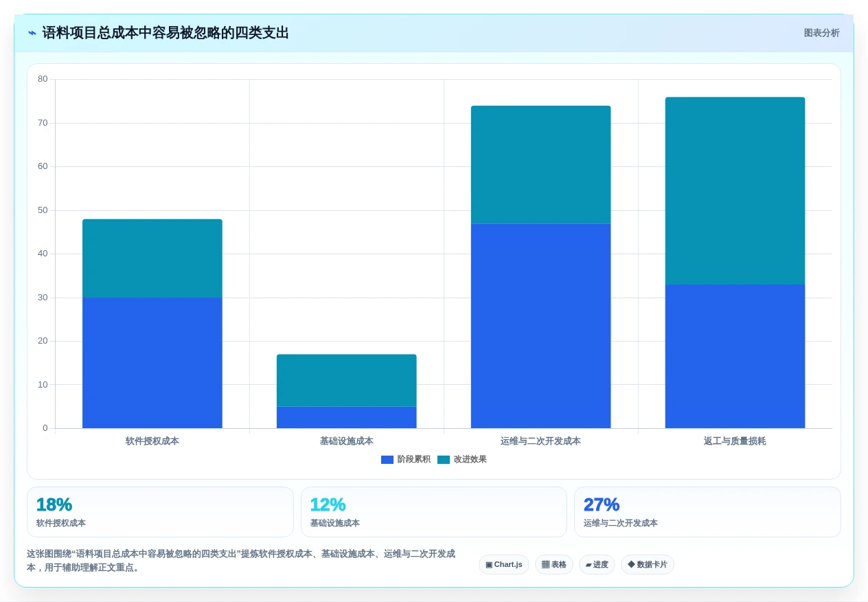Click the y-axis value 50
868x602 pixels.
(x=43, y=210)
